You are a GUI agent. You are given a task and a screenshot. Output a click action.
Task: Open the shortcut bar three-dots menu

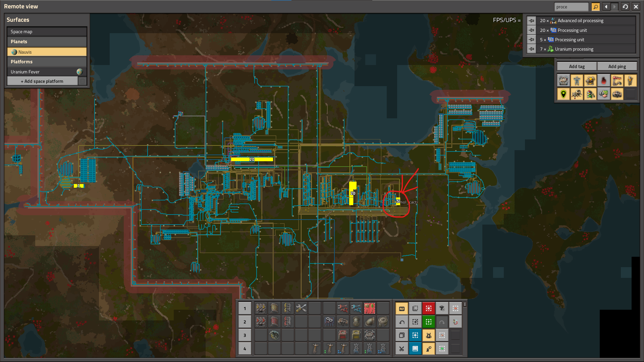[x=465, y=304]
